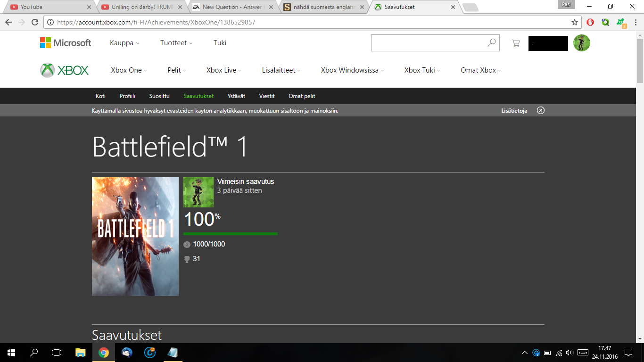Open the Suosittu tab
The width and height of the screenshot is (644, 362).
point(159,96)
